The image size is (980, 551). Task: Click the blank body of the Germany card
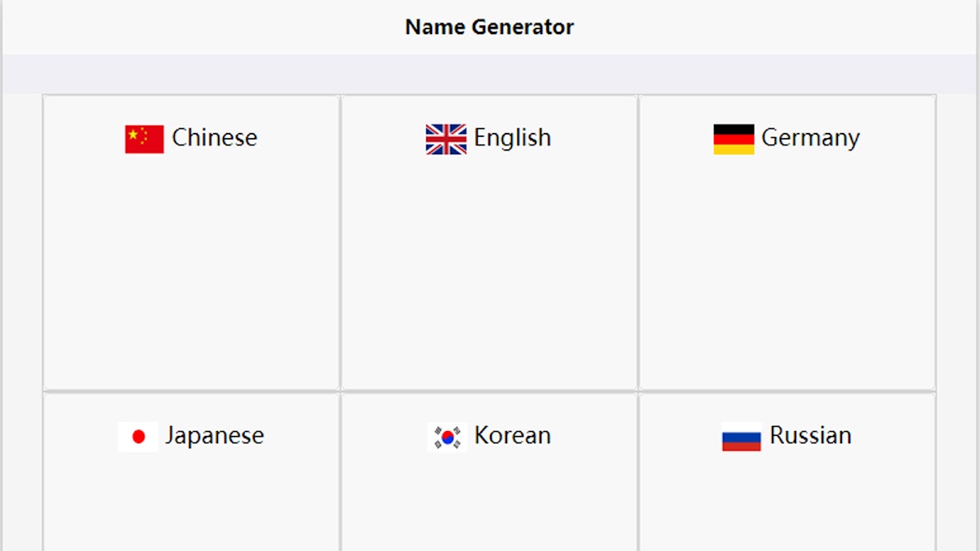click(787, 269)
